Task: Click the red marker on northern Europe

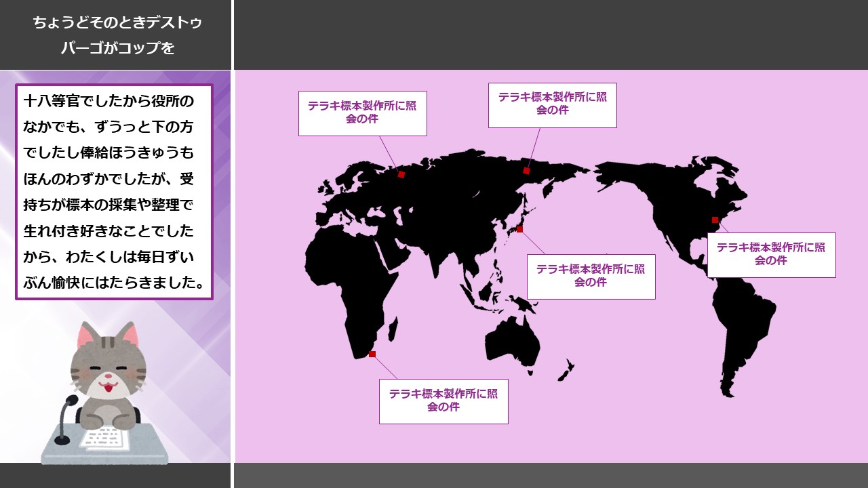Action: 401,175
